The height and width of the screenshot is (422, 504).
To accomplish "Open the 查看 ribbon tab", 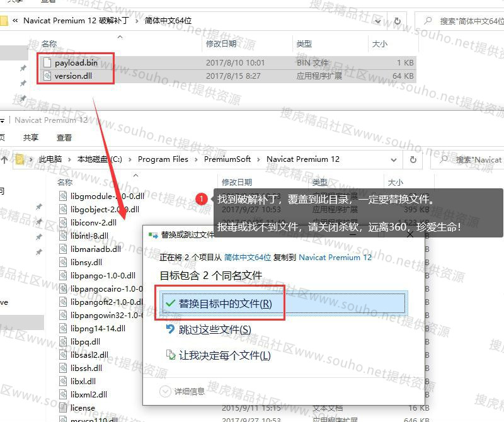I will 64,137.
